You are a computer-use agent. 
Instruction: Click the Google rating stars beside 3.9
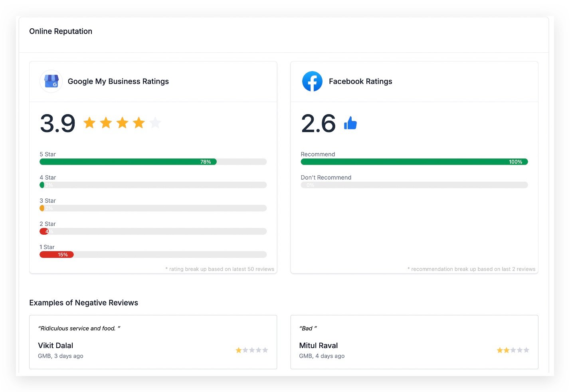click(122, 123)
